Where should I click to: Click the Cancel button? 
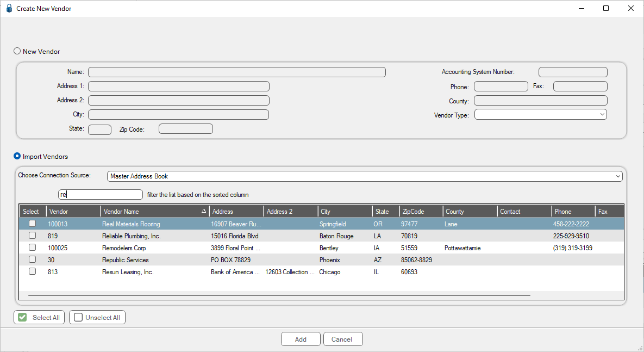(x=342, y=339)
